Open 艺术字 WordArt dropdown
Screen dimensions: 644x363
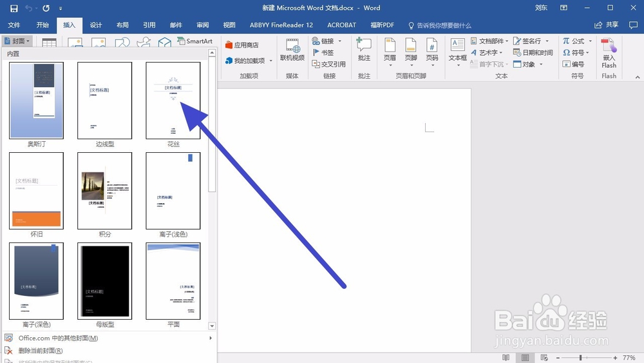487,53
